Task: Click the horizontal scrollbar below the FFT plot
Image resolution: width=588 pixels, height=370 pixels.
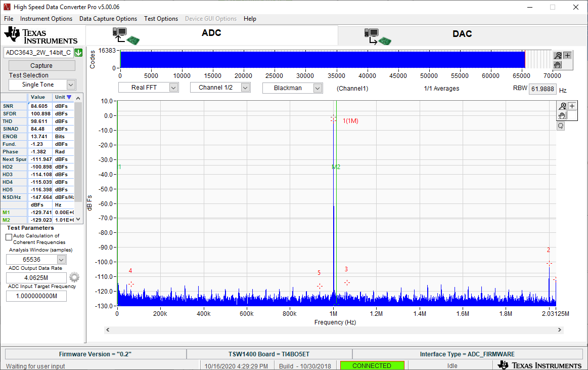Action: (x=334, y=330)
